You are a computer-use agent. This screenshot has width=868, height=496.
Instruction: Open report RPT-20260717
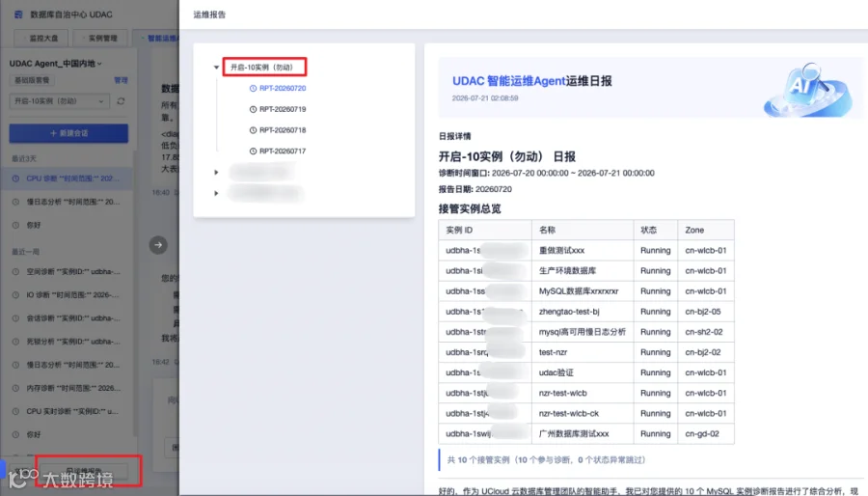click(x=283, y=152)
